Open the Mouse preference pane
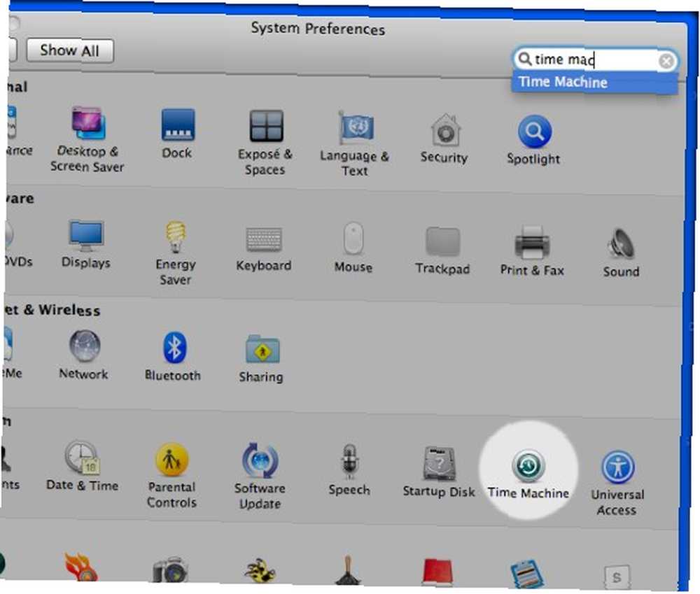Image resolution: width=700 pixels, height=594 pixels. click(x=353, y=248)
